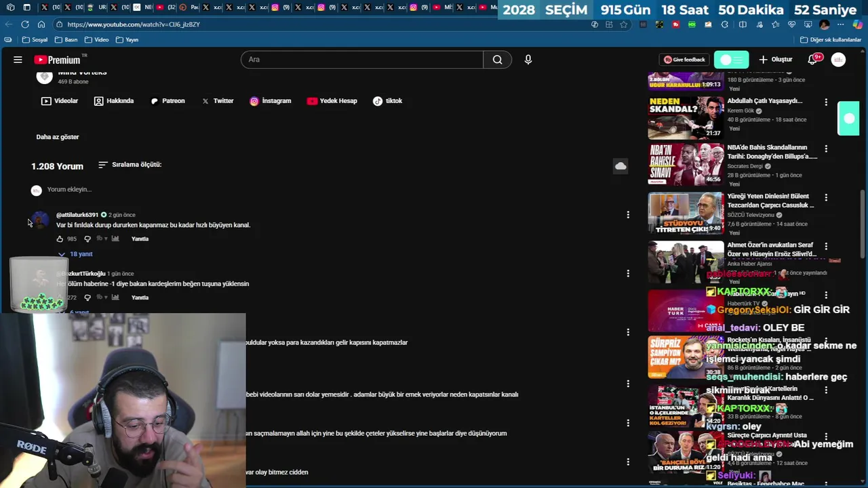The width and height of the screenshot is (868, 488).
Task: Open options menu for @attilaturk6391 comment
Action: (628, 215)
